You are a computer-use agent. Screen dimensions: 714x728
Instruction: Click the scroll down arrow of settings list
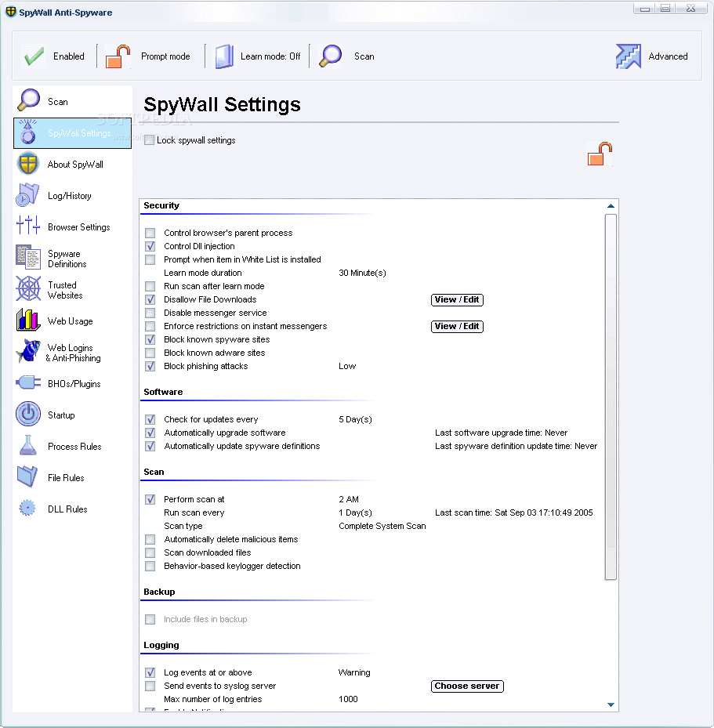coord(611,704)
